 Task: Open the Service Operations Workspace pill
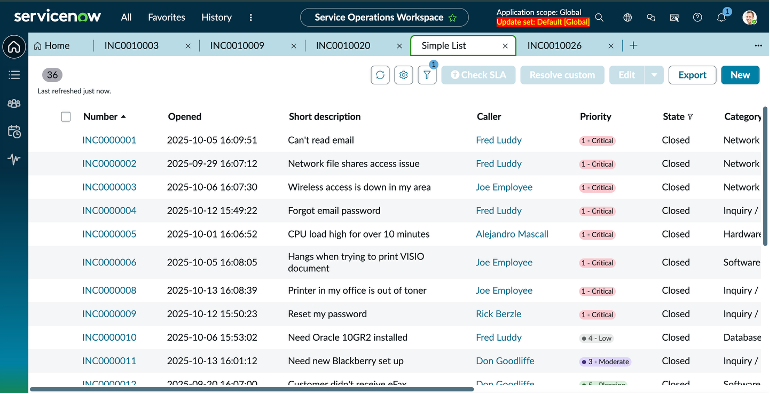click(384, 18)
